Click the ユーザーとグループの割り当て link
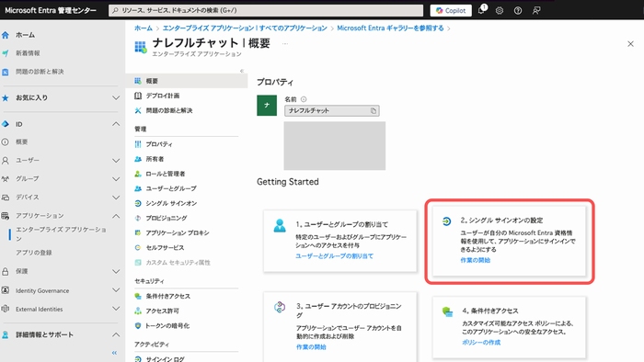 [334, 256]
